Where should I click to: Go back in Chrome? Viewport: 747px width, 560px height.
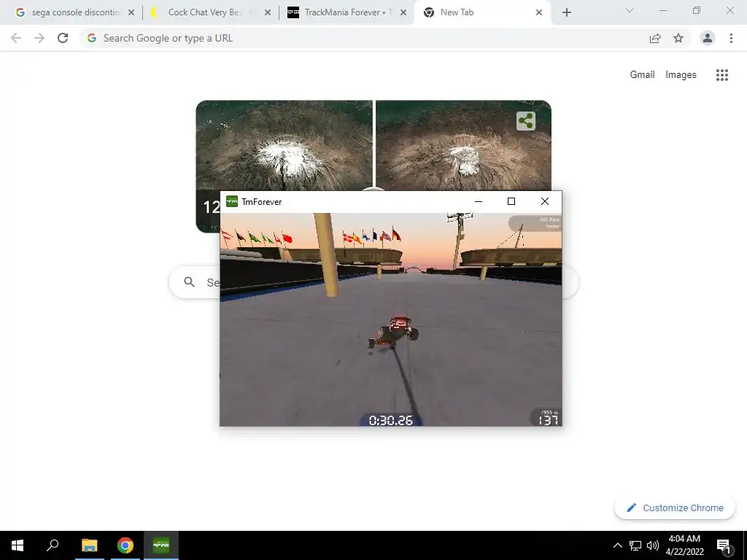(16, 38)
